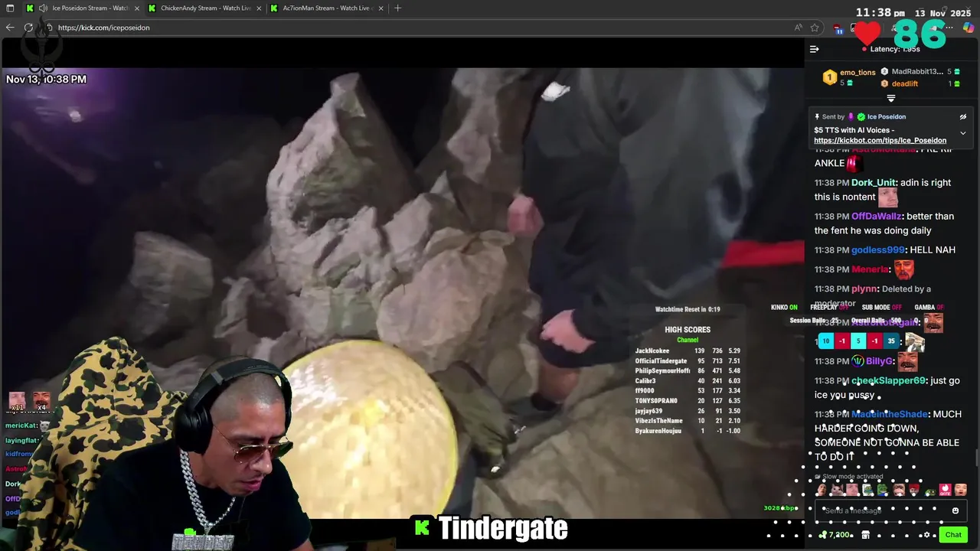The image size is (980, 551).
Task: Hide the pinned message
Action: [963, 117]
